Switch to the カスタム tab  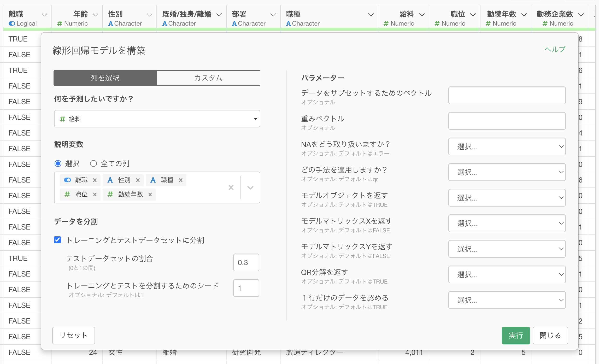tap(208, 78)
